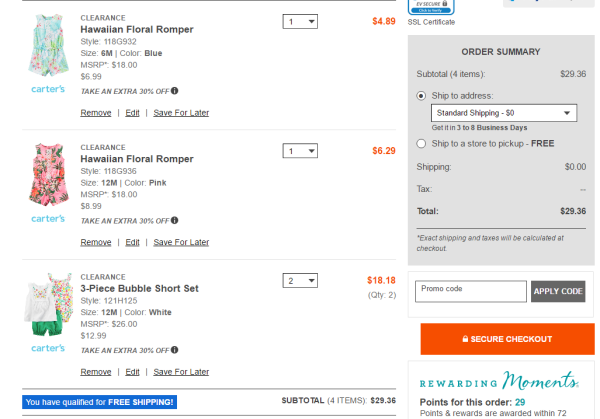Viewport: 600px width, 419px height.
Task: Click the Secure Checkout button
Action: pos(507,339)
